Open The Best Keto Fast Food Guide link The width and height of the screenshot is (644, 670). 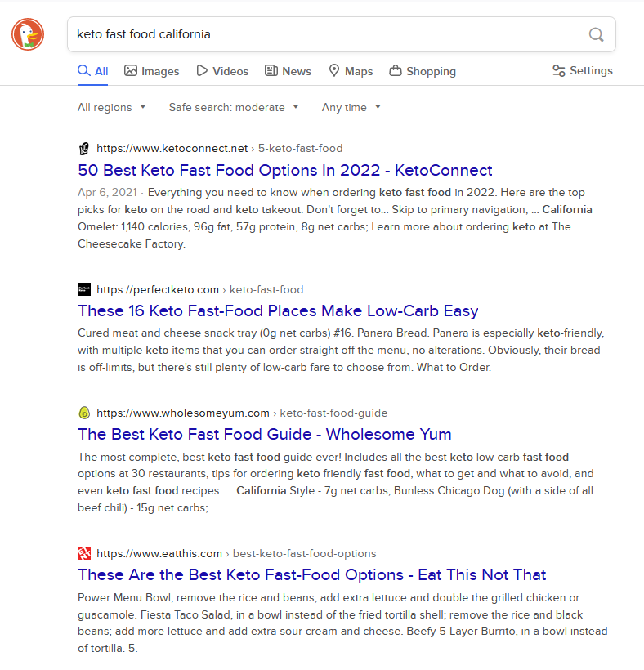[x=265, y=434]
